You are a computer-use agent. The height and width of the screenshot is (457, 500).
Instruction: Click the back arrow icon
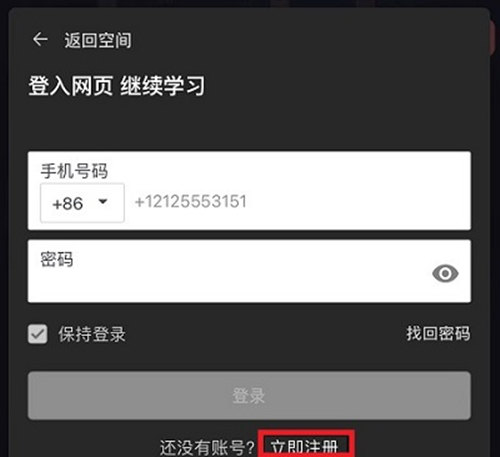pyautogui.click(x=40, y=39)
